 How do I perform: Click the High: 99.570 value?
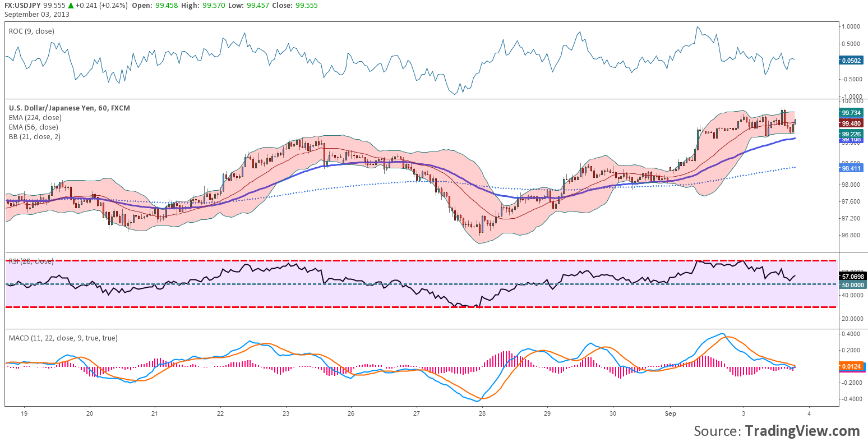tap(204, 4)
